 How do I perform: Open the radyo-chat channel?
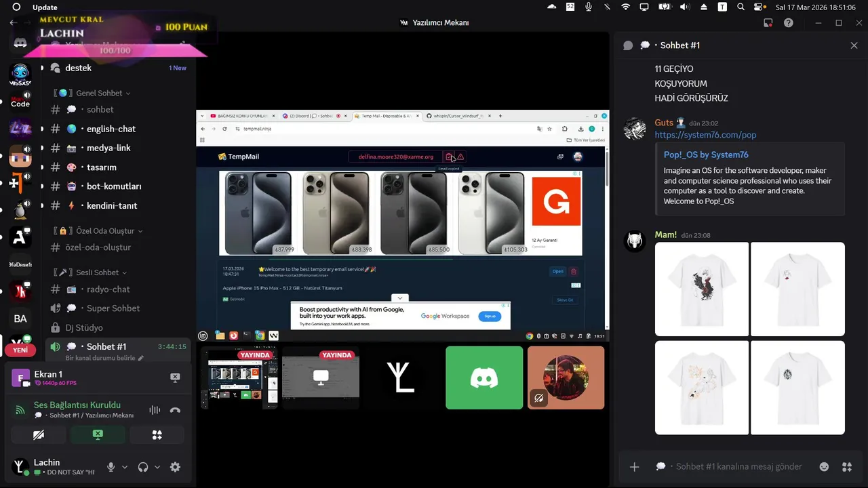tap(119, 289)
